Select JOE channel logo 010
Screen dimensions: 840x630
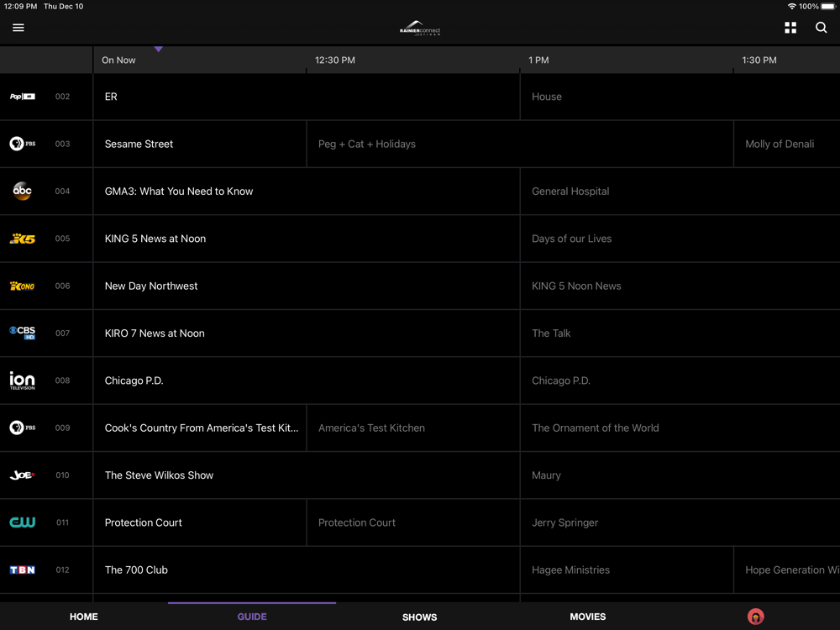click(23, 475)
